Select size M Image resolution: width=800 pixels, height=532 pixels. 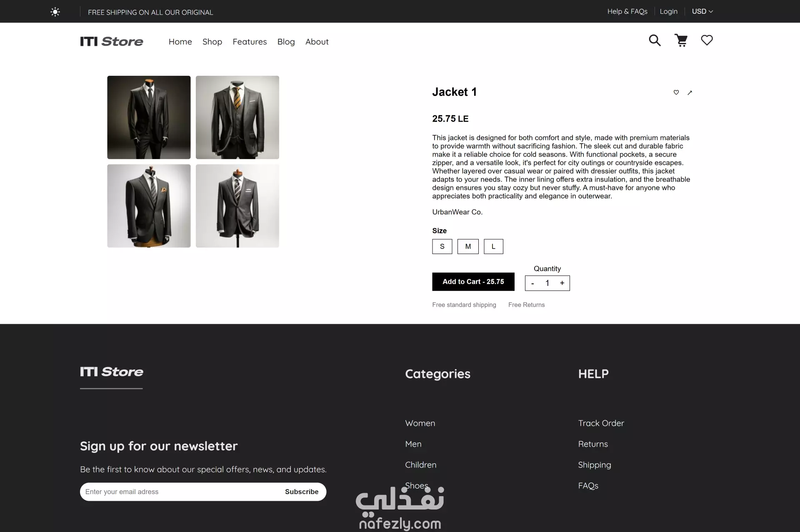pos(468,246)
